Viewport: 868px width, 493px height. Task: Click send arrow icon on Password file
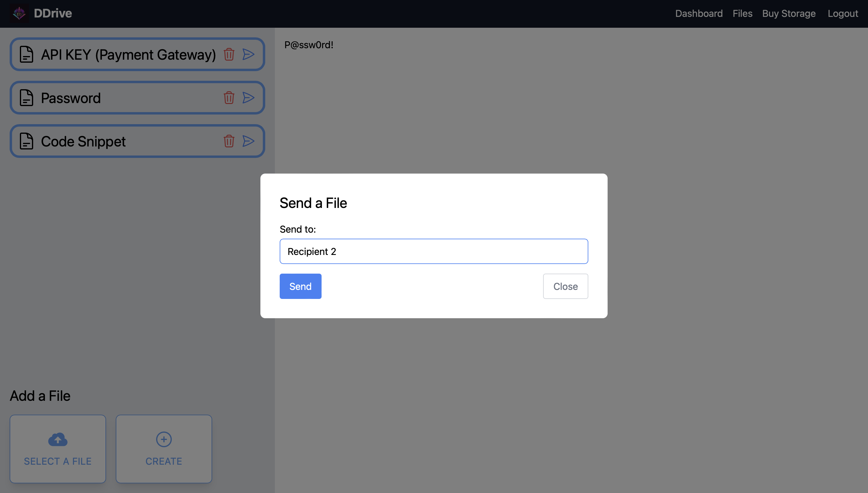pyautogui.click(x=248, y=98)
